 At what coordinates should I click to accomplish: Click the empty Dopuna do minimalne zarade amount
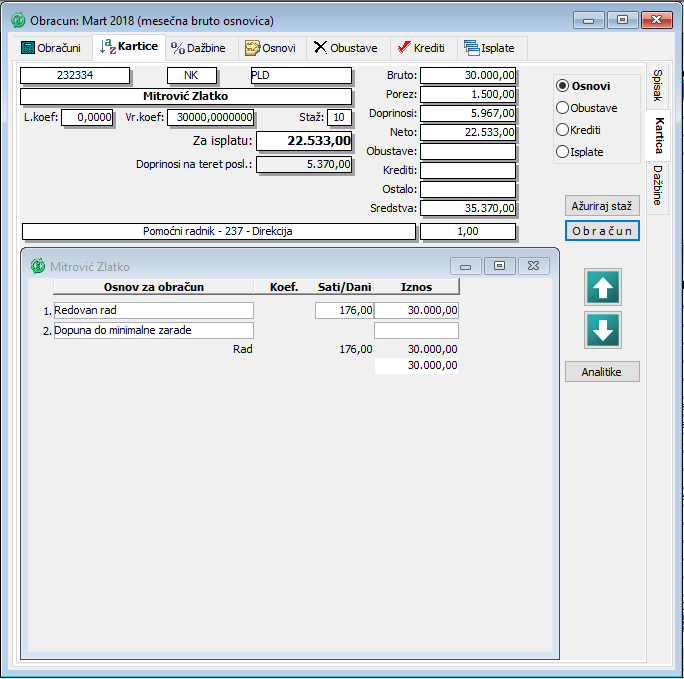coord(417,330)
